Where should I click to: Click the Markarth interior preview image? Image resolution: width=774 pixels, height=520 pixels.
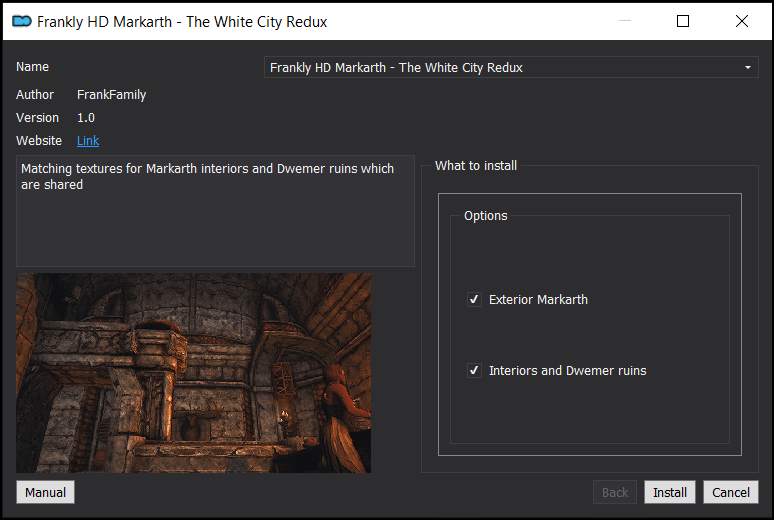[194, 373]
